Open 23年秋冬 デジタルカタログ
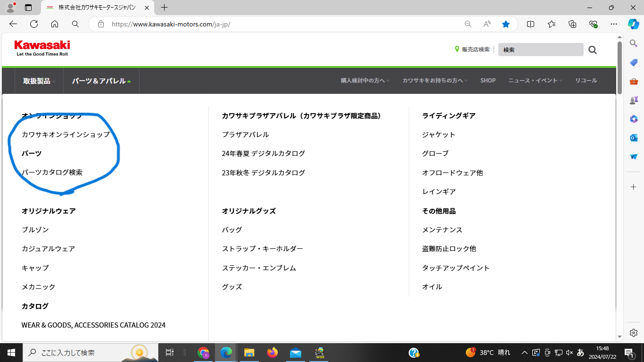Viewport: 644px width, 362px height. point(264,173)
